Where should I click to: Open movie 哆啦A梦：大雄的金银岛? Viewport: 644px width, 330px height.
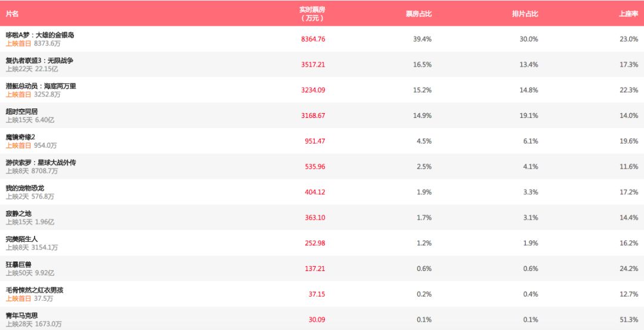[40, 35]
